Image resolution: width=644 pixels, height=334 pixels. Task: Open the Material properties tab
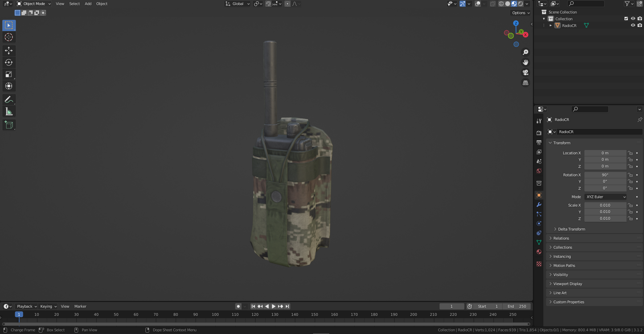coord(539,252)
